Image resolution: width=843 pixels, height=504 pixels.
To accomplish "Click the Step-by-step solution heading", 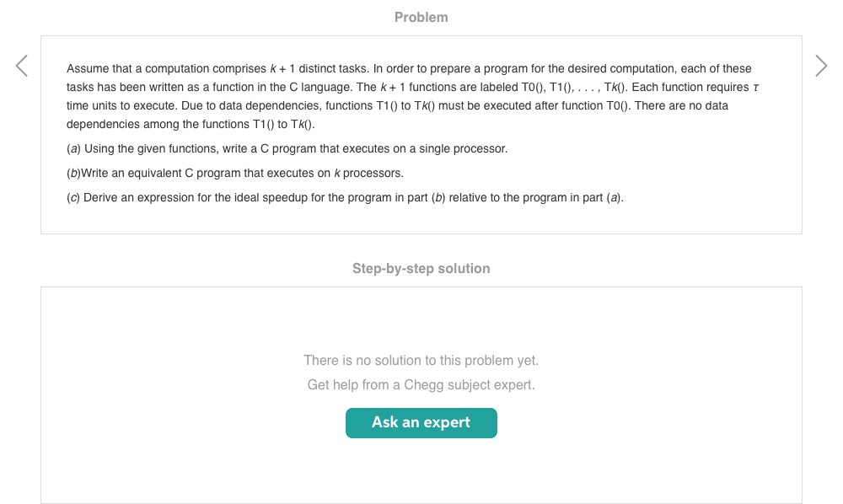I will coord(421,269).
